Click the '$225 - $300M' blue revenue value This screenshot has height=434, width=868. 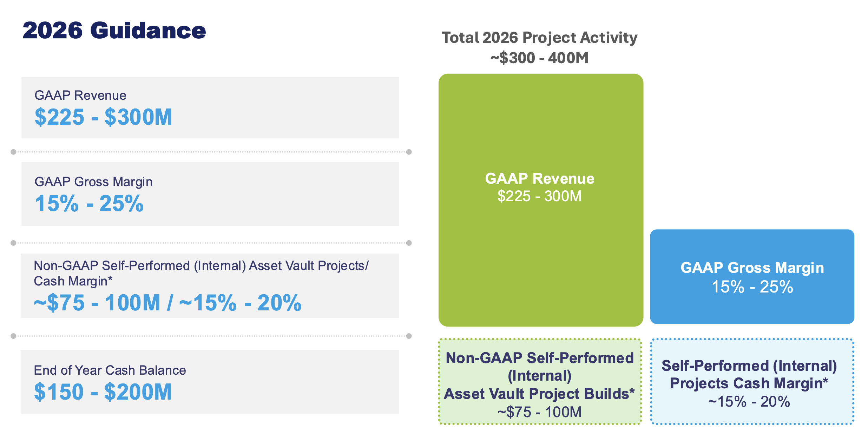(x=104, y=117)
